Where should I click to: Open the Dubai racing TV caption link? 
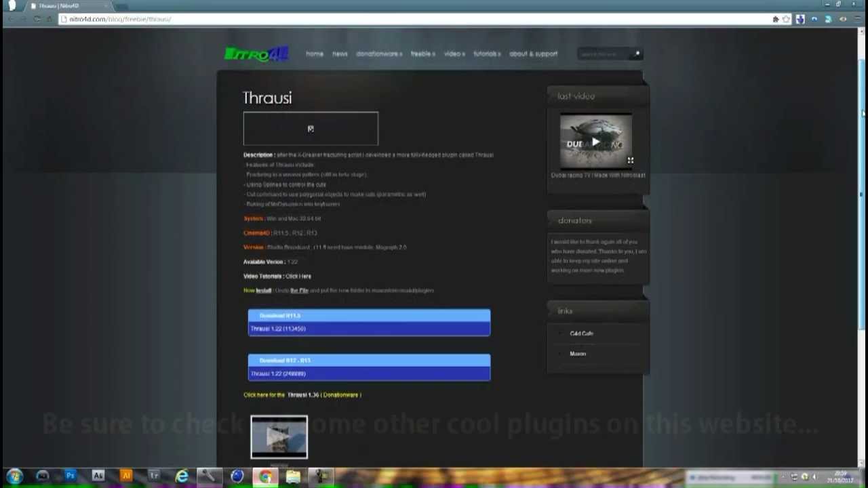pyautogui.click(x=597, y=175)
